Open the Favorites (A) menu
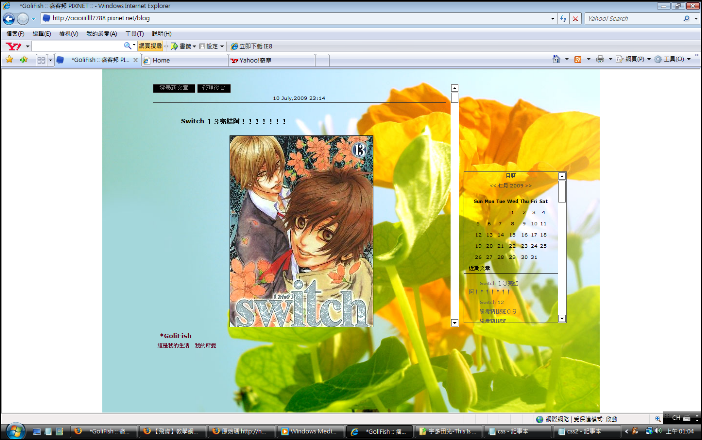Screen dimensions: 702x440 coord(102,34)
